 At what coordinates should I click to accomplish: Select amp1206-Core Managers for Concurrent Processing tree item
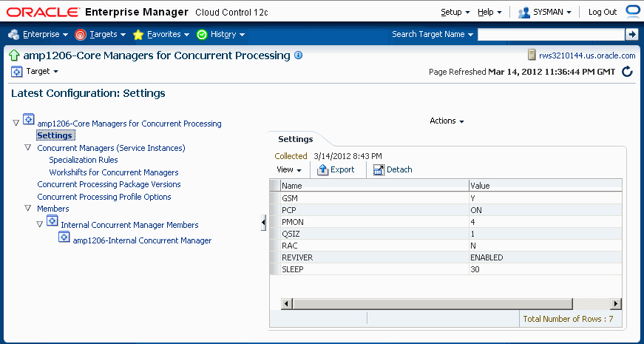(129, 124)
